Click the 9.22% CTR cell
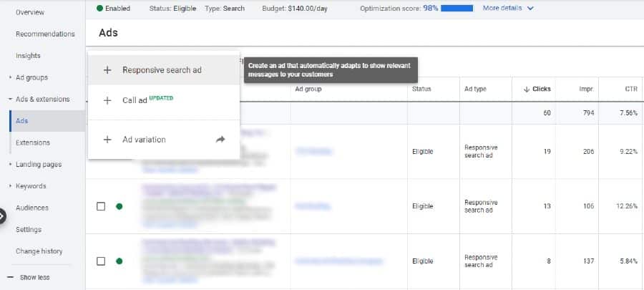This screenshot has height=290, width=644. 629,152
